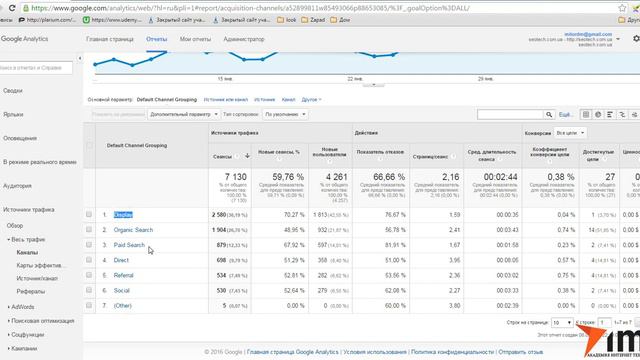Click the descending sort arrow on Сеансы column
Screen dimensions: 640x360
pyautogui.click(x=247, y=156)
